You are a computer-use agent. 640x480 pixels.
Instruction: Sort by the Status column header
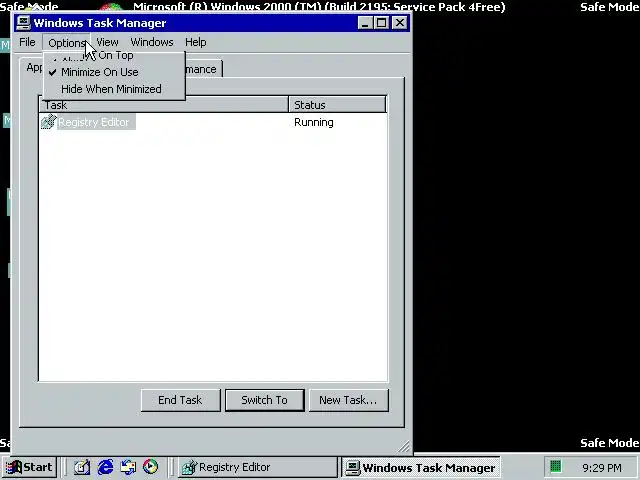pos(337,104)
